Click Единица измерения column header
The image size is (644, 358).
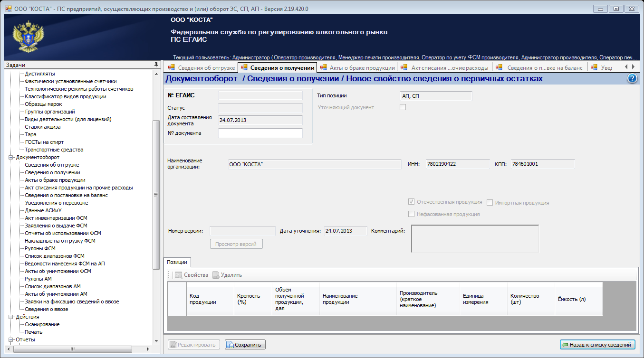[483, 299]
